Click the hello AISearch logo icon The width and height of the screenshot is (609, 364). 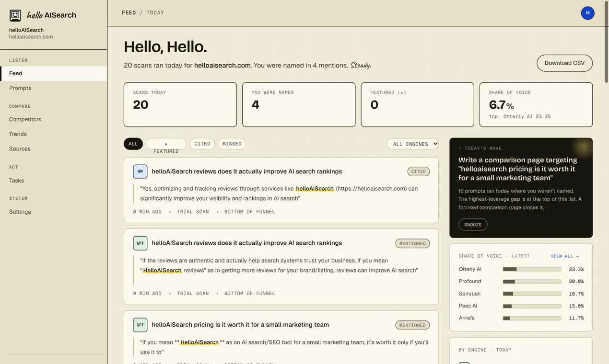15,15
